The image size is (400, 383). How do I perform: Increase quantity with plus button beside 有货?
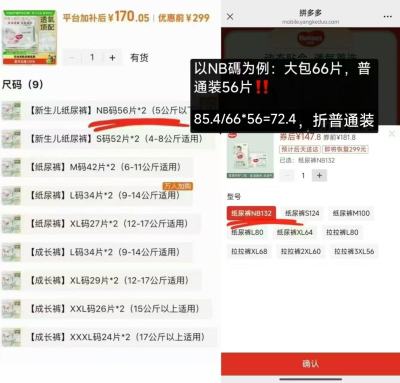click(112, 58)
